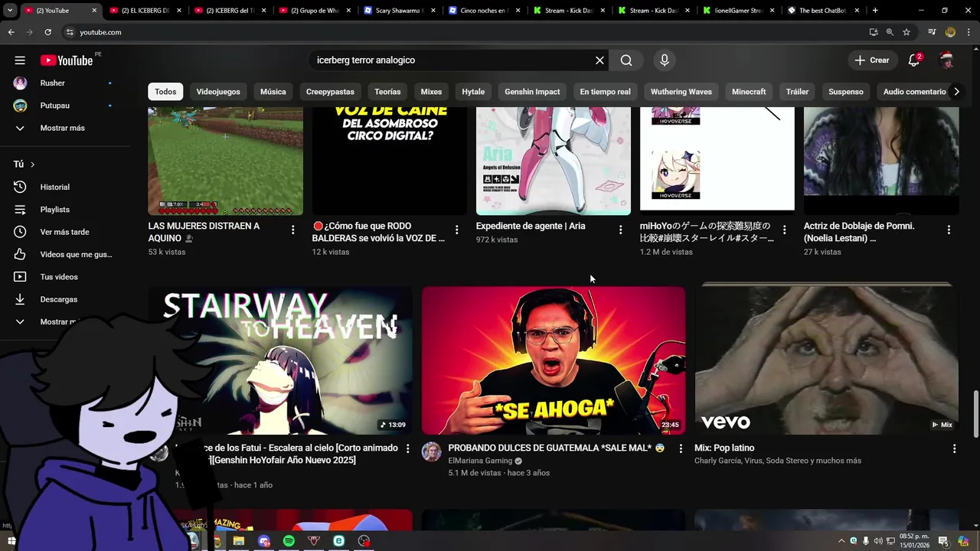Go back with the browser arrow
This screenshot has height=551, width=980.
pyautogui.click(x=11, y=32)
